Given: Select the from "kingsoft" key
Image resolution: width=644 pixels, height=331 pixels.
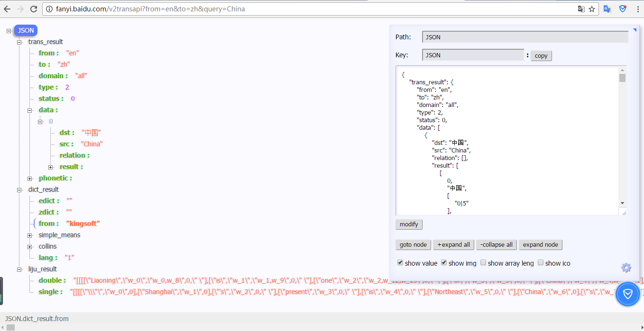Looking at the screenshot, I should pos(49,224).
